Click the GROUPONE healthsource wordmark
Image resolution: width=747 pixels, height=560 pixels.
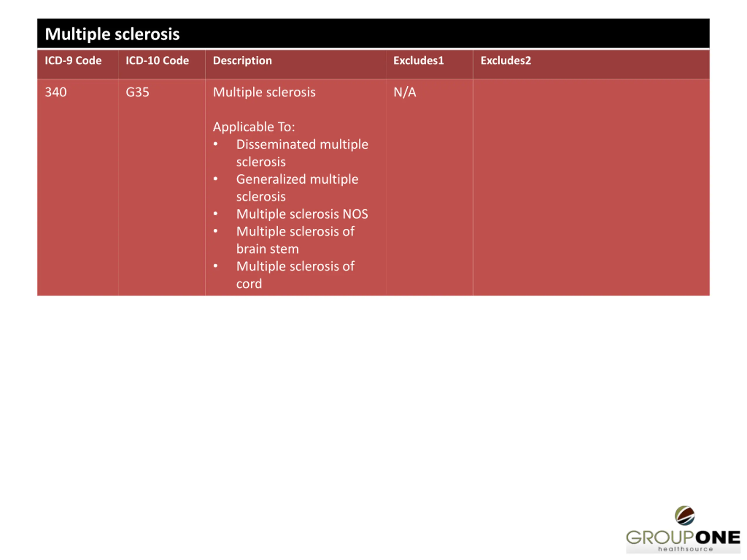(683, 541)
